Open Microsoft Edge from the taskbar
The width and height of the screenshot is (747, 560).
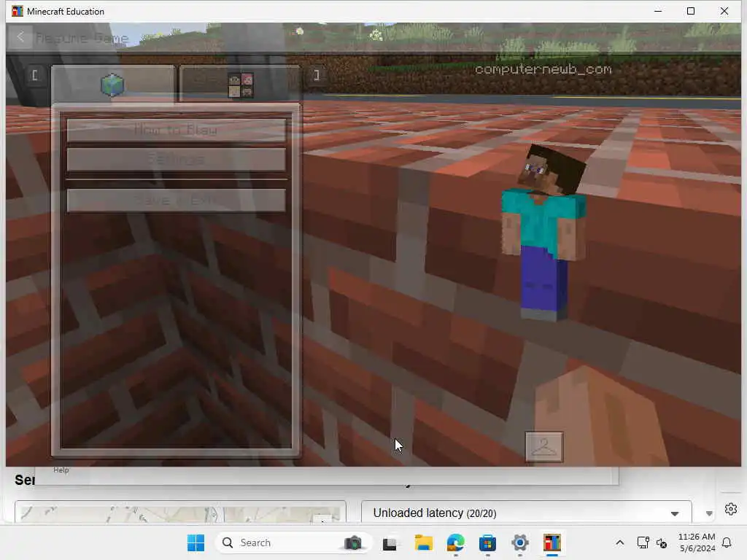(456, 542)
